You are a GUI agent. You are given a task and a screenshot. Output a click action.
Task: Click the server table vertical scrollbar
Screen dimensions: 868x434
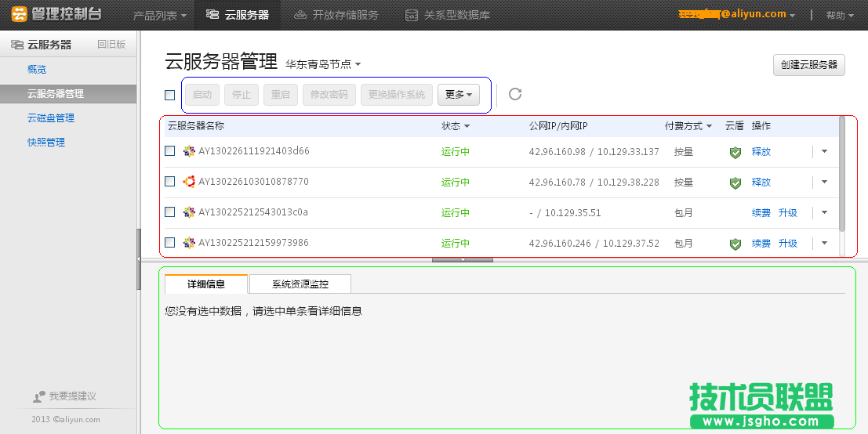842,174
